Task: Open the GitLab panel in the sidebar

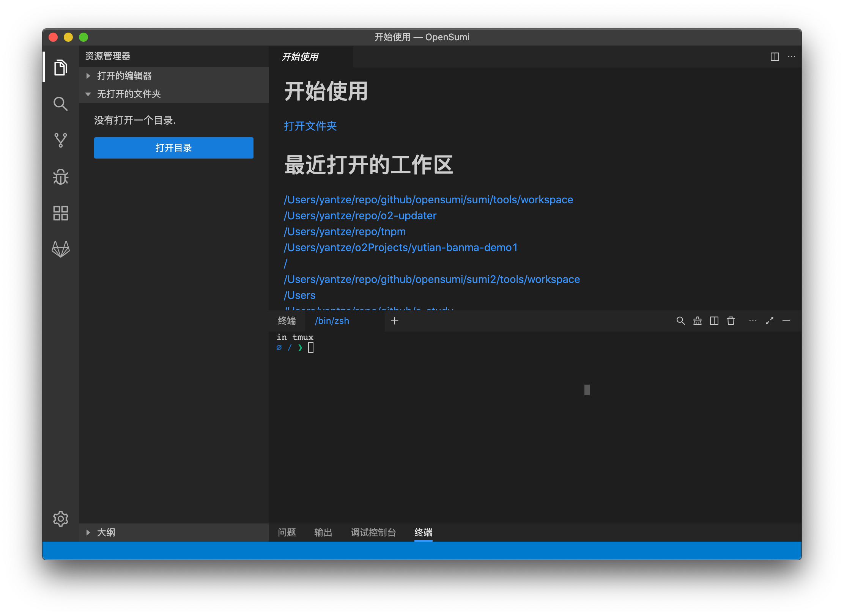Action: 60,249
